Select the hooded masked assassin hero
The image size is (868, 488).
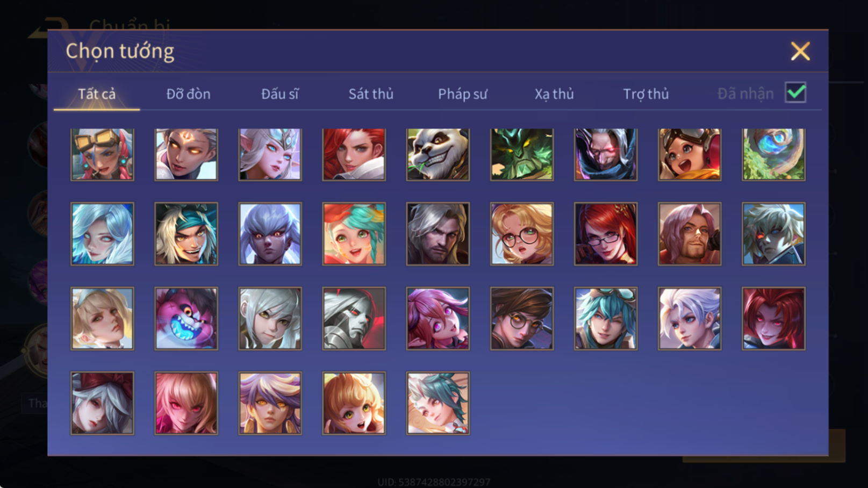[x=605, y=154]
